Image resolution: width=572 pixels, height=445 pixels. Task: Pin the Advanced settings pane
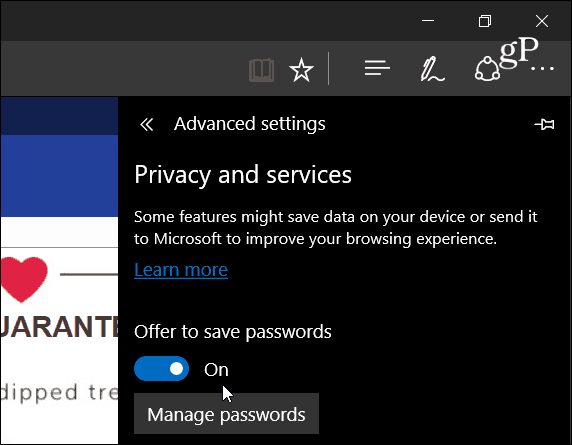click(x=544, y=124)
